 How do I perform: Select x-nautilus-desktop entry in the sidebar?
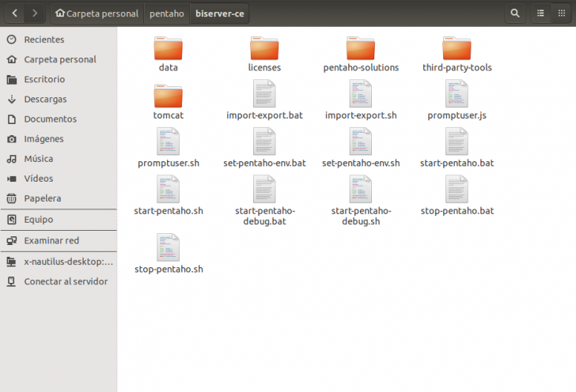tap(59, 262)
